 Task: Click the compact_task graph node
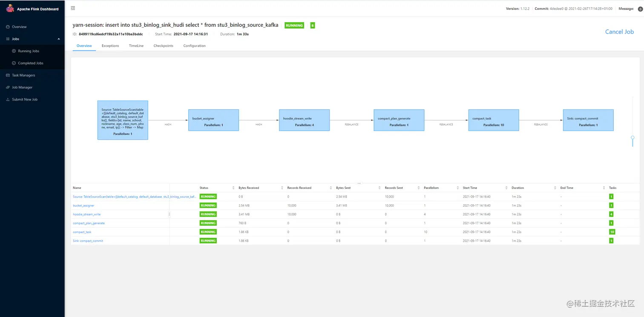pos(494,120)
